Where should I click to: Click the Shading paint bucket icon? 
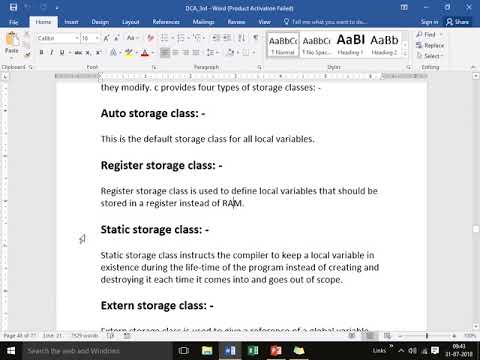tap(230, 53)
